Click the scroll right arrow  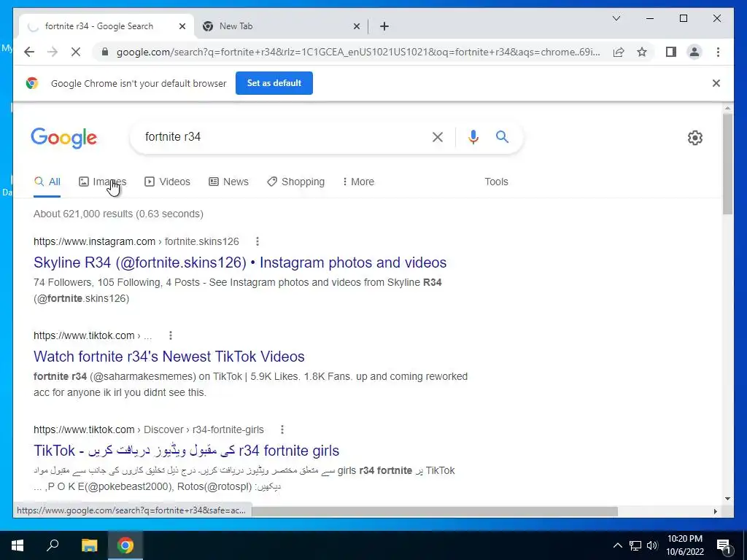715,511
